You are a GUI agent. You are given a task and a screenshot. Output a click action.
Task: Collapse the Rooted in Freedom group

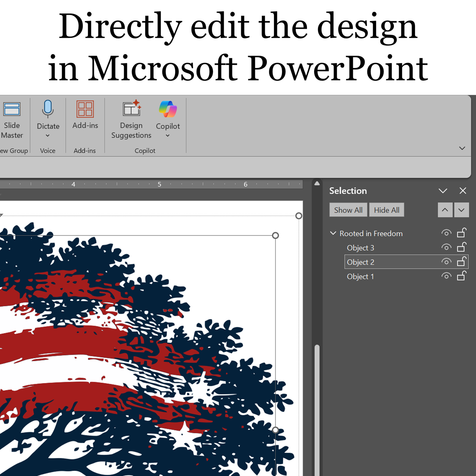coord(333,233)
